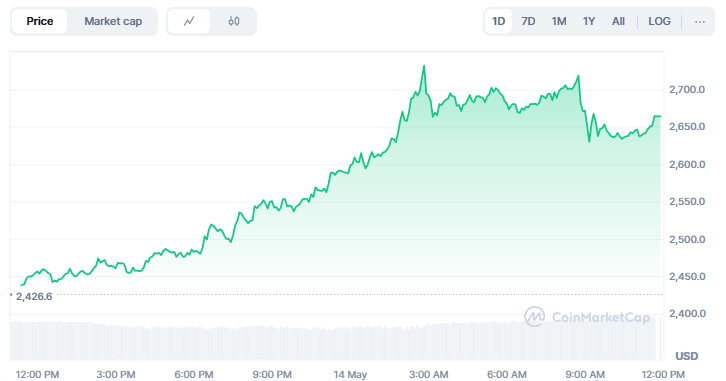
Task: Choose the 1D time range
Action: coord(498,21)
